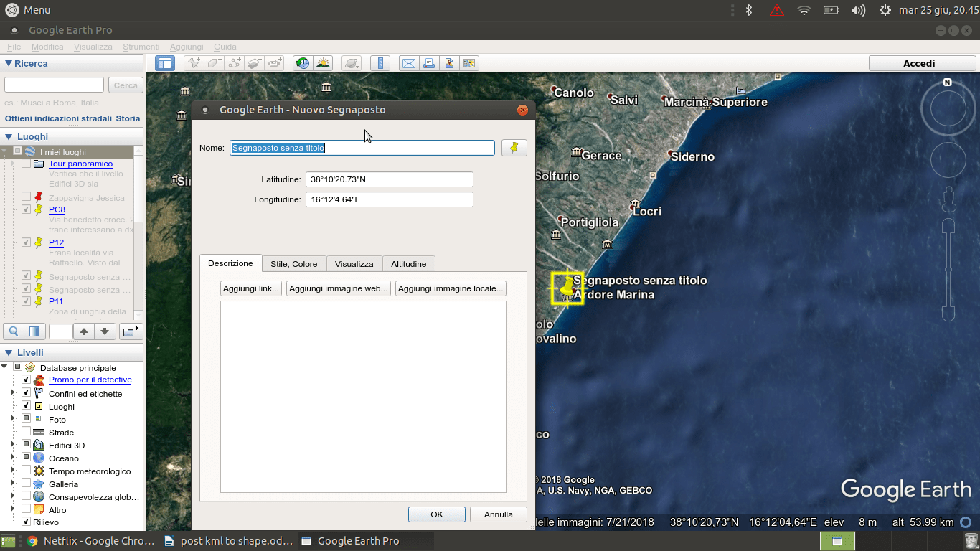Click the add folder icon under Luoghi
This screenshot has height=551, width=980.
click(x=131, y=331)
